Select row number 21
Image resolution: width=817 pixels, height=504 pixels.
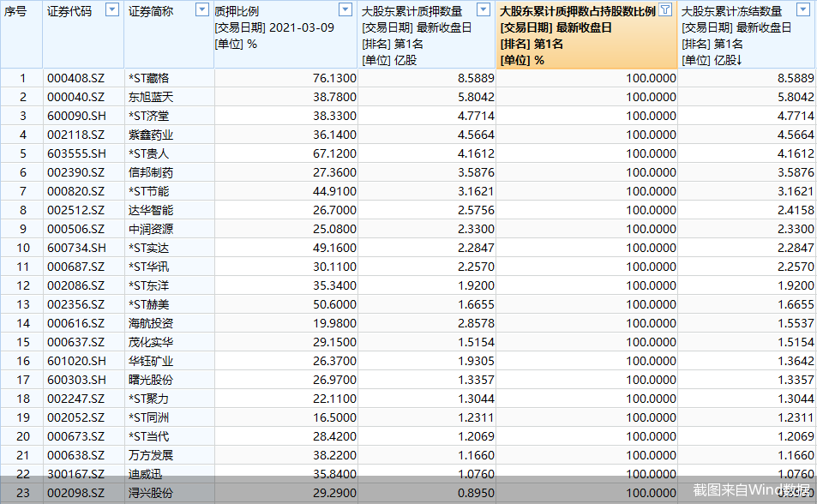click(23, 455)
